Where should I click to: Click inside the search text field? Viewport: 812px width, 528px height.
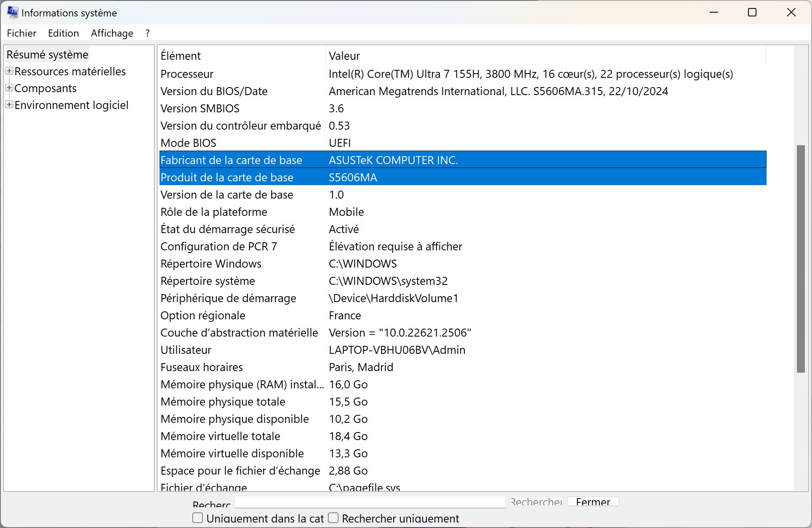coord(370,501)
